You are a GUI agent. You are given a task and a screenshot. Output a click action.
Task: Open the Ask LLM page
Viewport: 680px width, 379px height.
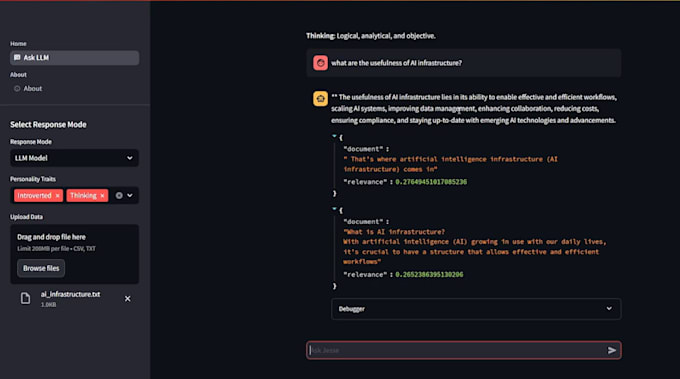pos(75,58)
